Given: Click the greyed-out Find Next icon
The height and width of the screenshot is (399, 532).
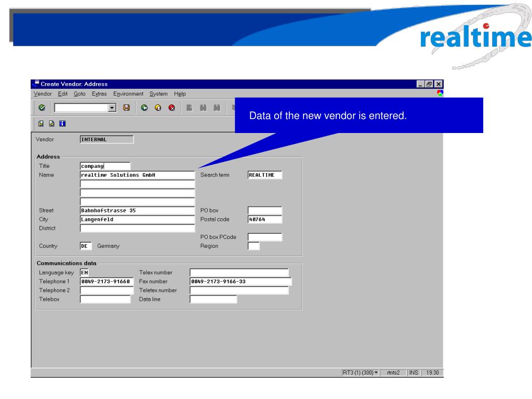Looking at the screenshot, I should (217, 108).
